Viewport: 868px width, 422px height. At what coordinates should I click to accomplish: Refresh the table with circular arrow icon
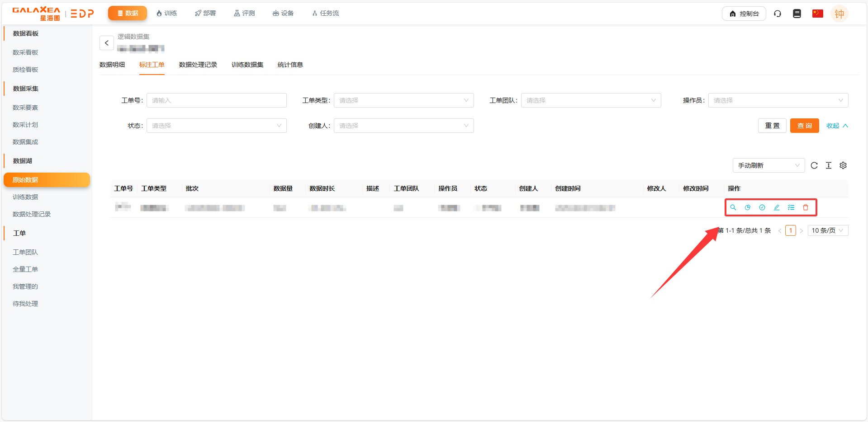click(x=814, y=165)
